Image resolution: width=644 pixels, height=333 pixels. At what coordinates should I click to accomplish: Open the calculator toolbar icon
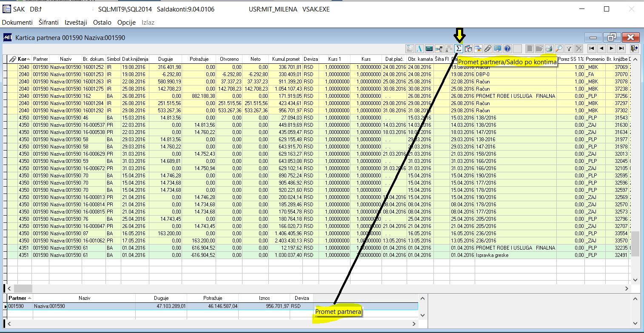tap(429, 48)
